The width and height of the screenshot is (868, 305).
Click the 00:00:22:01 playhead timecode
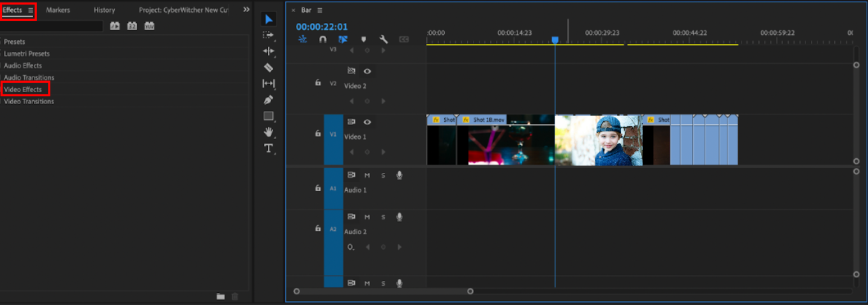322,26
